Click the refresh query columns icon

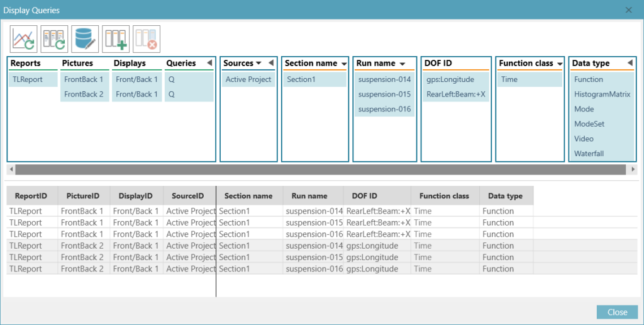click(x=54, y=39)
